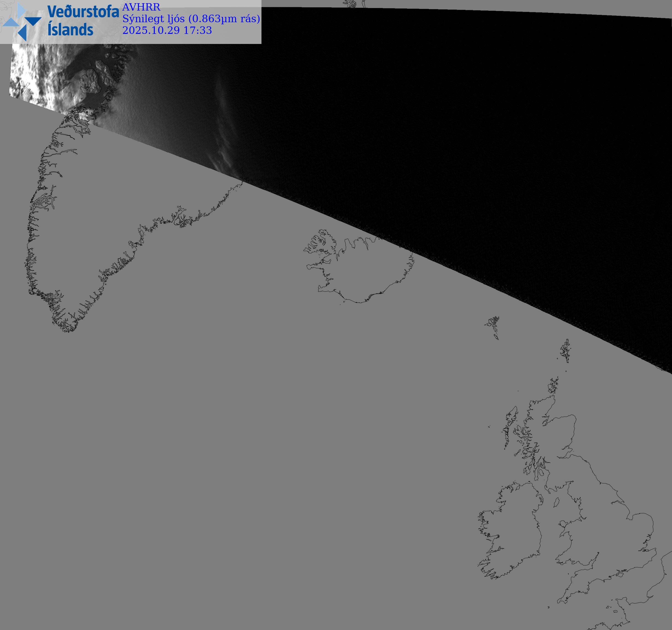Viewport: 672px width, 630px height.
Task: Click the AVHRR title label
Action: tap(141, 7)
